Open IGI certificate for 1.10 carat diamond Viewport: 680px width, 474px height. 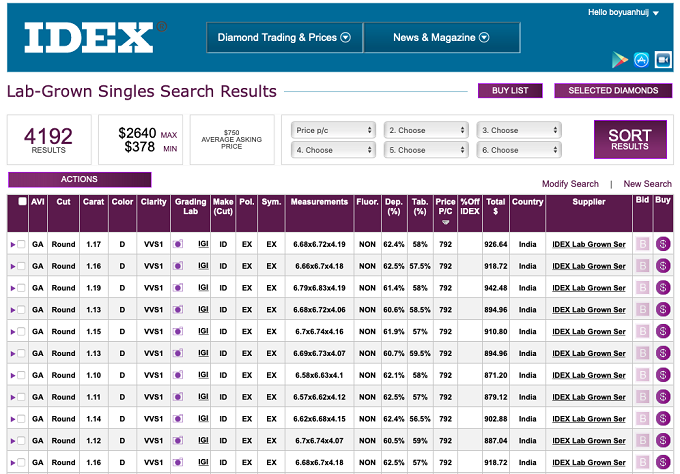point(203,375)
